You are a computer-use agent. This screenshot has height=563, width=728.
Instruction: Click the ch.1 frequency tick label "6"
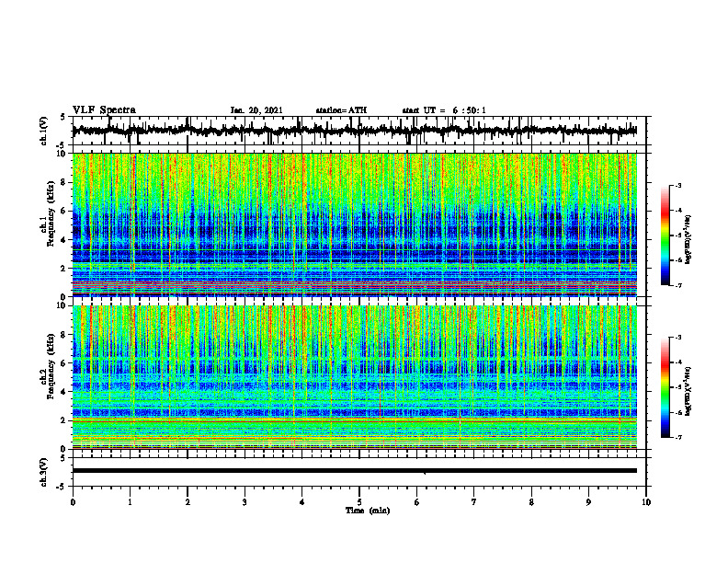pos(64,212)
